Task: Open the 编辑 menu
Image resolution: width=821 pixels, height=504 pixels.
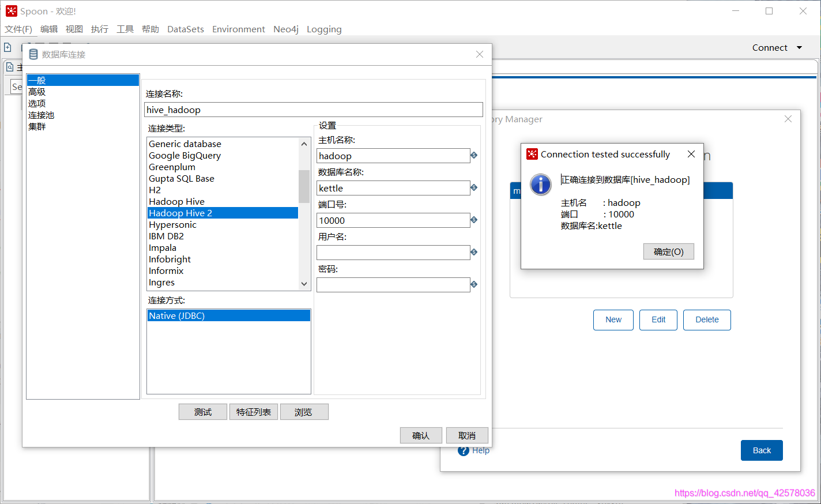Action: [49, 29]
